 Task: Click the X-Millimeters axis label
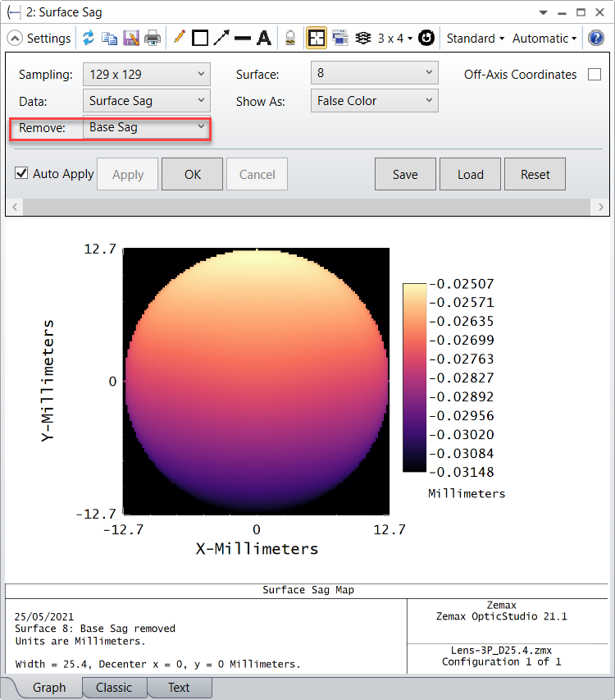(257, 549)
